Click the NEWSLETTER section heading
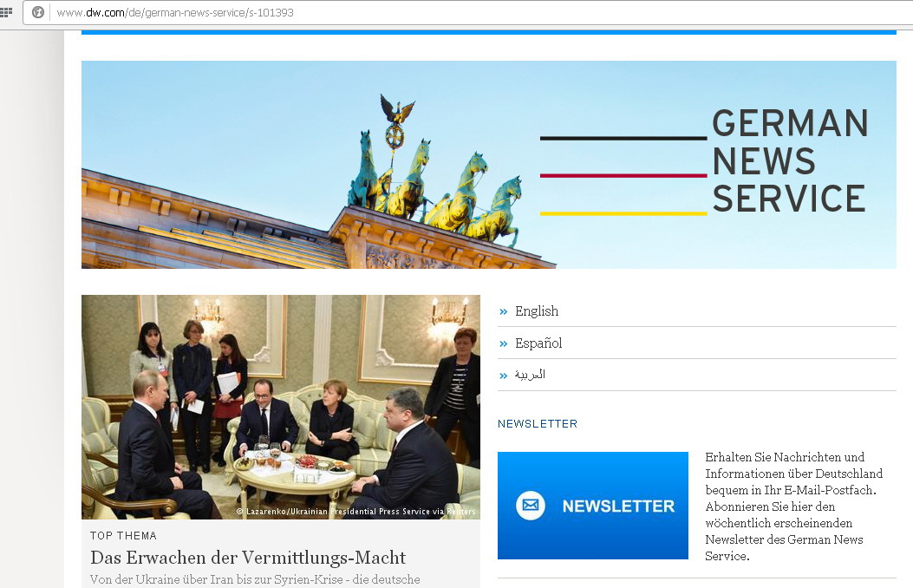Viewport: 913px width, 588px height. point(538,424)
